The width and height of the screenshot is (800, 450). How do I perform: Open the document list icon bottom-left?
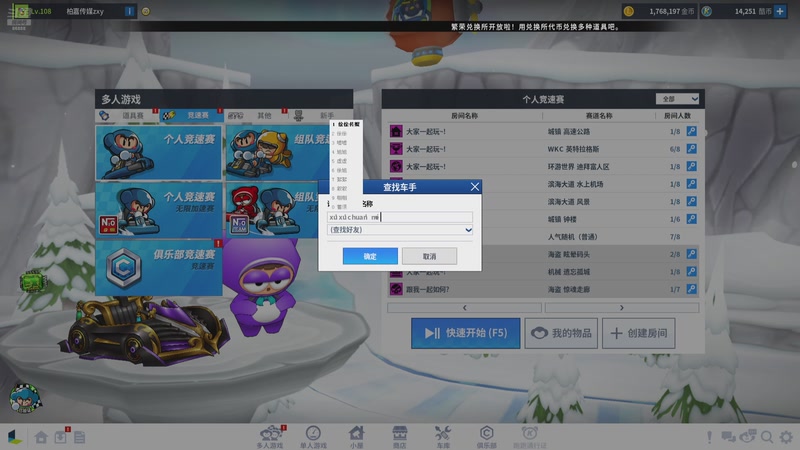tap(80, 437)
